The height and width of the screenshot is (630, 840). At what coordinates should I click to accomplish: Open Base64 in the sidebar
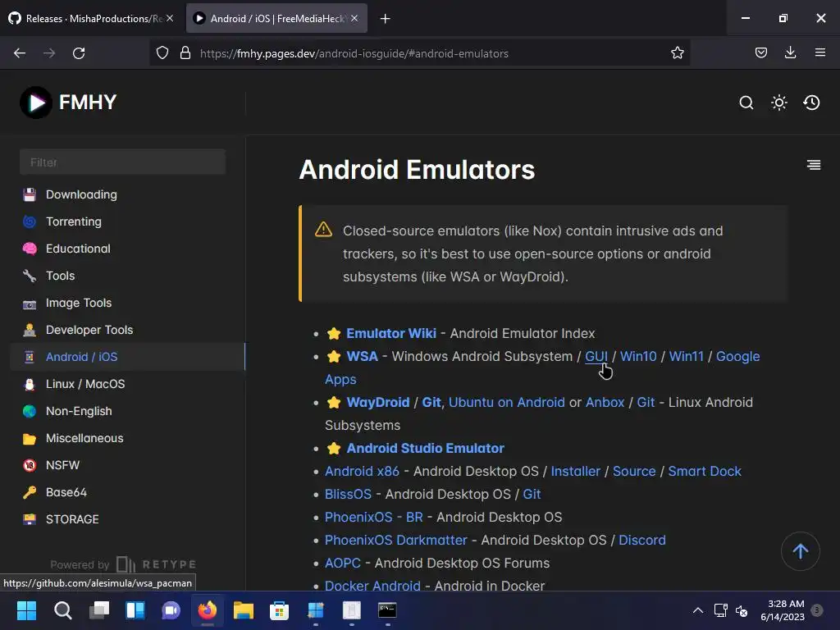point(66,492)
